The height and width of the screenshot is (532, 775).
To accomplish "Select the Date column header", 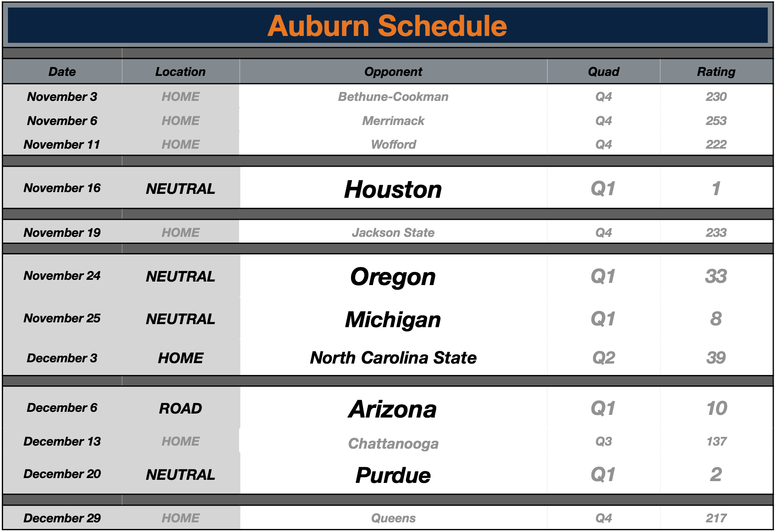I will point(62,71).
